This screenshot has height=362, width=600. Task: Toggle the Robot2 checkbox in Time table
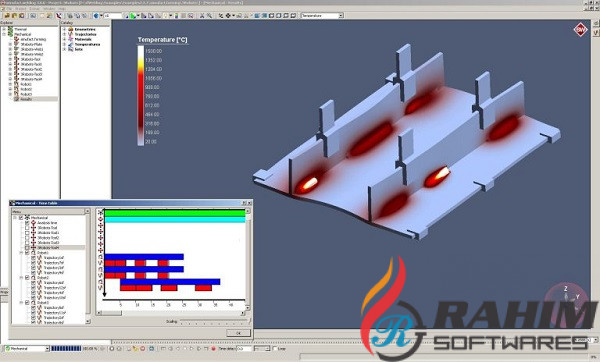[x=27, y=277]
